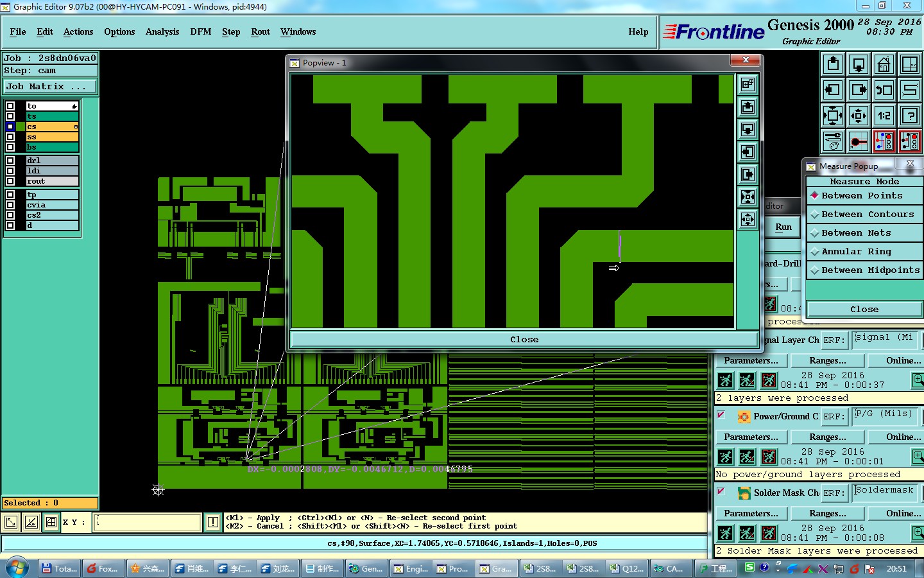Toggle visibility box of layer rout
Screen dimensions: 924x578
point(10,181)
